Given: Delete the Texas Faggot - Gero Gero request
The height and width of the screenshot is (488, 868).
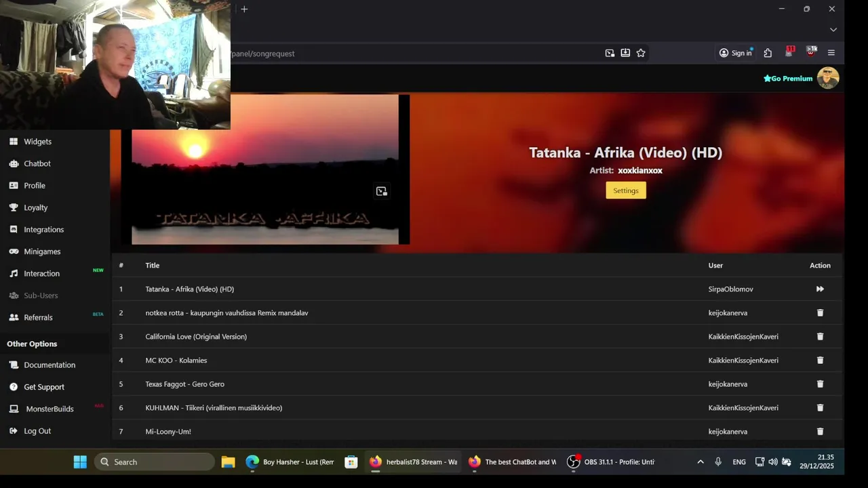Looking at the screenshot, I should click(820, 384).
